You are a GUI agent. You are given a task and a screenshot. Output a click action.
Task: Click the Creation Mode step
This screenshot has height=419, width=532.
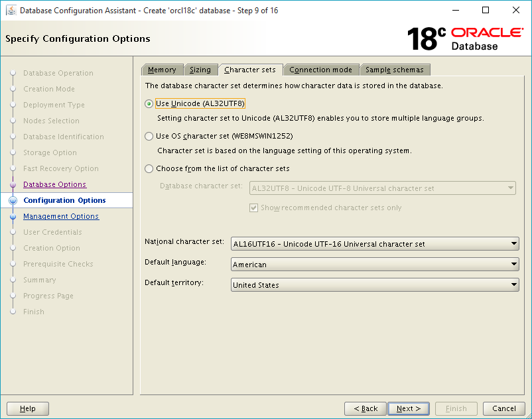[x=49, y=89]
